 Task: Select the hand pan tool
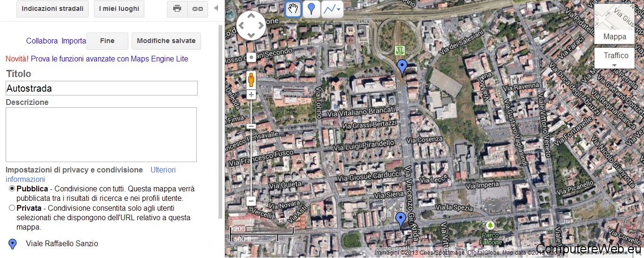[x=293, y=9]
